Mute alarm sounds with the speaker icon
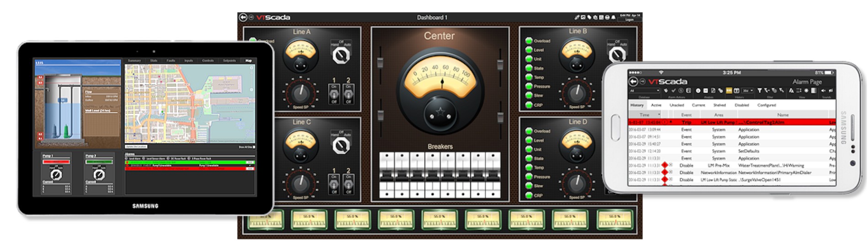Screen dimensions: 868x252 click(823, 91)
